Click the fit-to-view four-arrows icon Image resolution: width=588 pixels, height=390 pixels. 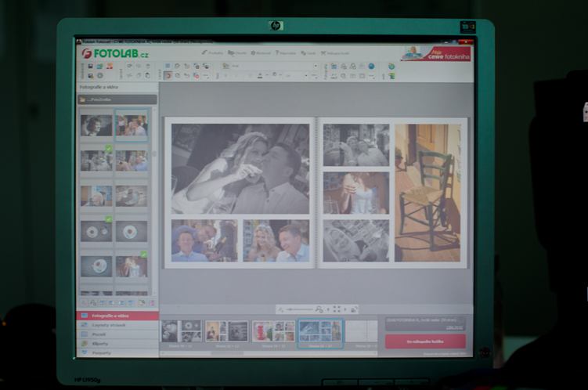(x=337, y=309)
